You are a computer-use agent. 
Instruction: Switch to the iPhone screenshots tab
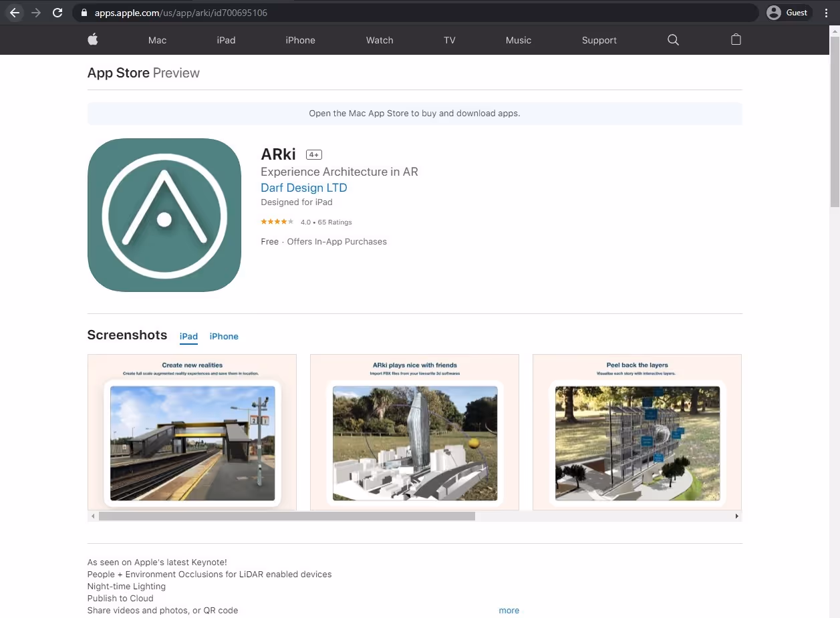pos(224,336)
